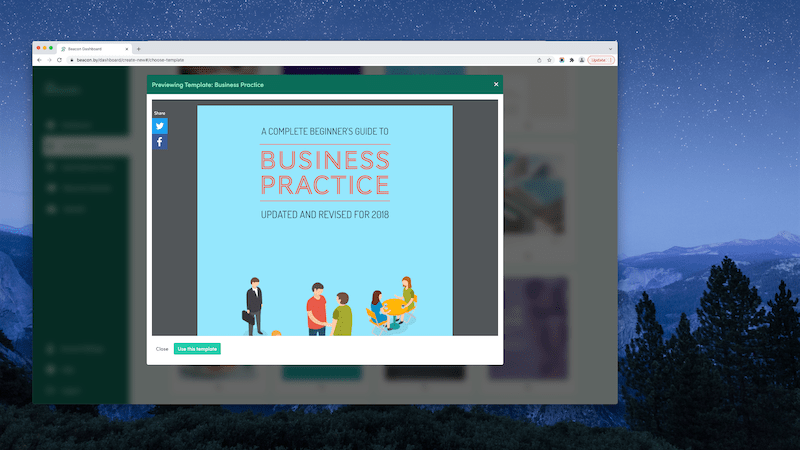
Task: Click the browser Update button
Action: pyautogui.click(x=597, y=60)
